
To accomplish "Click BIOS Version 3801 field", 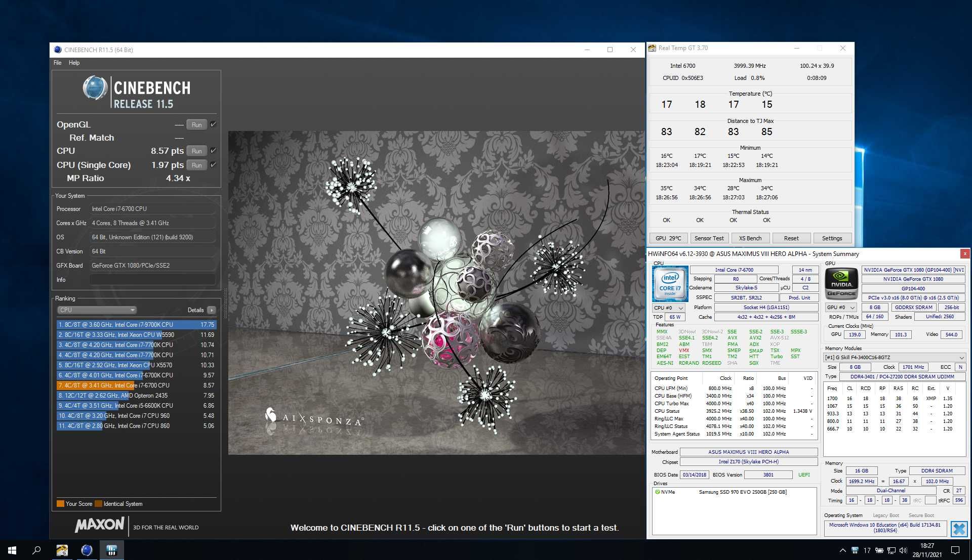I will 768,475.
